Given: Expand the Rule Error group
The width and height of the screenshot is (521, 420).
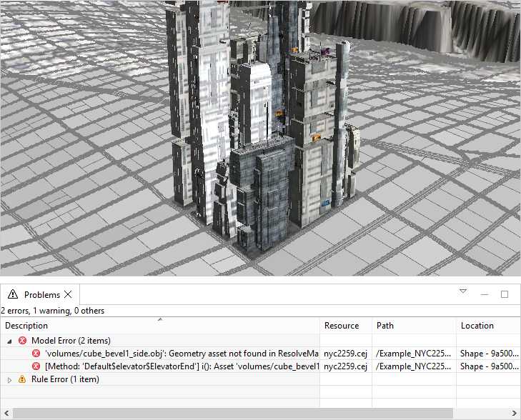Looking at the screenshot, I should (x=9, y=380).
